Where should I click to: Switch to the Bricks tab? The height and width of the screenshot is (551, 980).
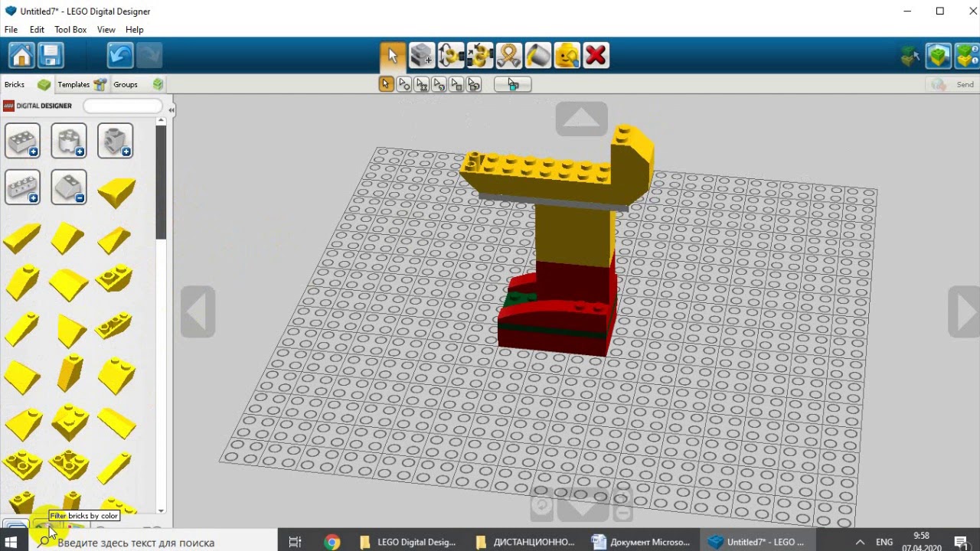click(27, 84)
